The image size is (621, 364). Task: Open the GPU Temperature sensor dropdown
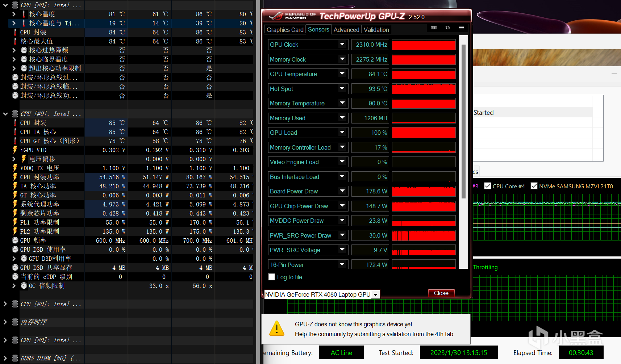(342, 74)
